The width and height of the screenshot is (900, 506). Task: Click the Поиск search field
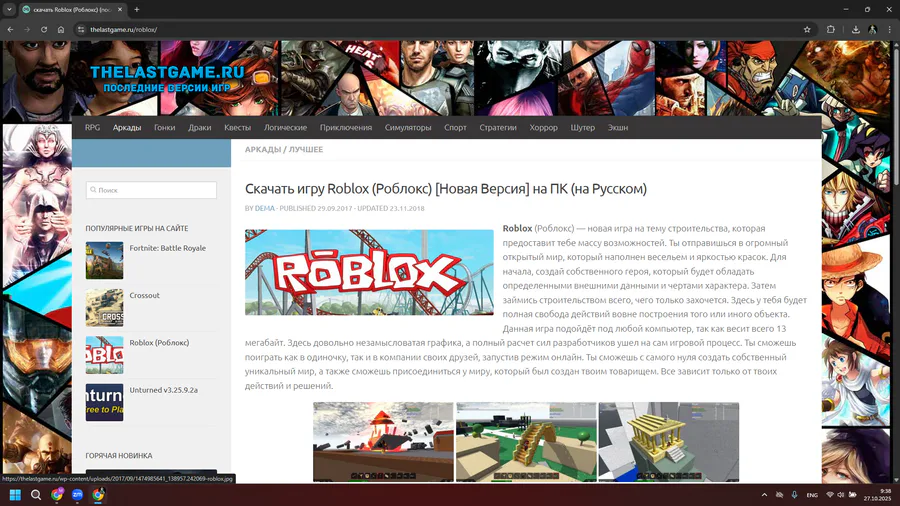[152, 190]
